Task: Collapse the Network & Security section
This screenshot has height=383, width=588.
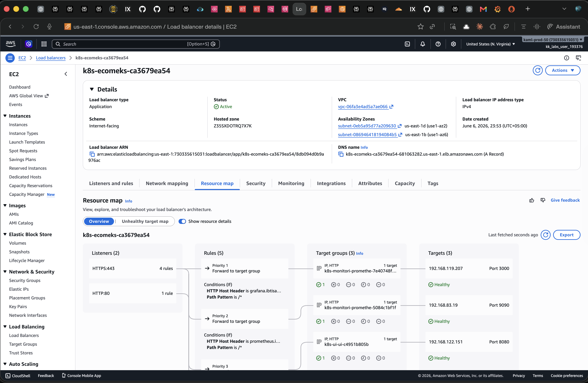Action: click(x=5, y=272)
